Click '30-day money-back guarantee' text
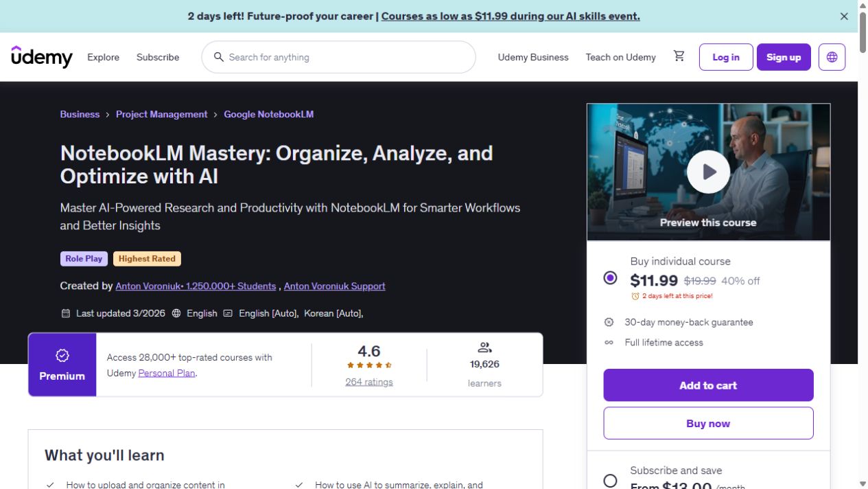The height and width of the screenshot is (489, 868). [689, 322]
